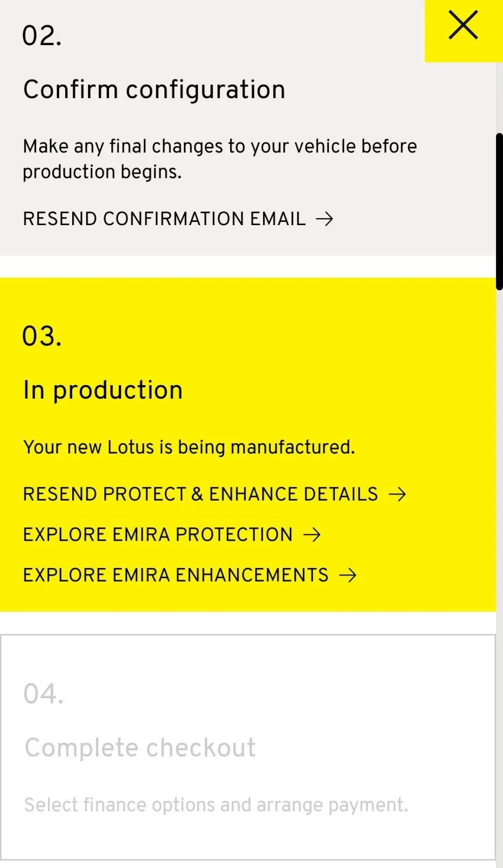The height and width of the screenshot is (868, 503).
Task: Click the dark scrollbar thumb
Action: [x=499, y=212]
